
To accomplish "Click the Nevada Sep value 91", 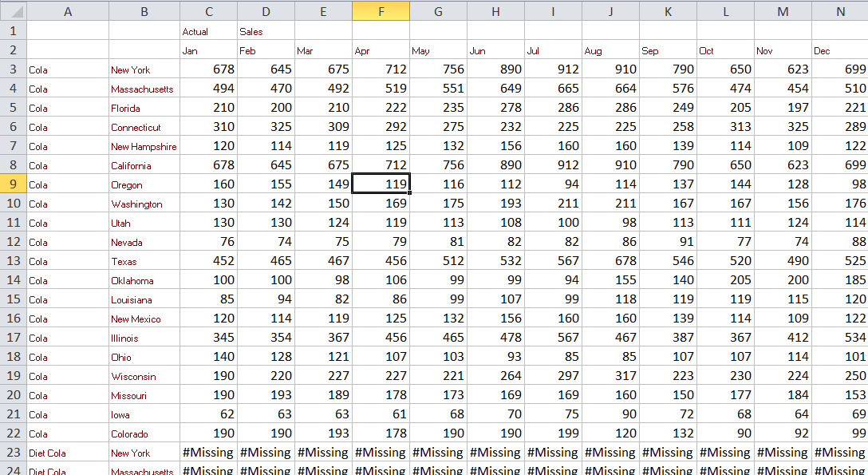I will [x=669, y=242].
